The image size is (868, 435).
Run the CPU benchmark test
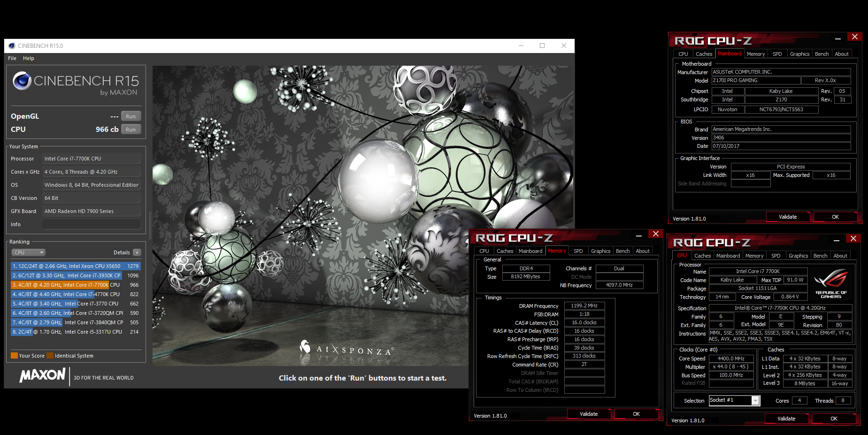coord(131,130)
